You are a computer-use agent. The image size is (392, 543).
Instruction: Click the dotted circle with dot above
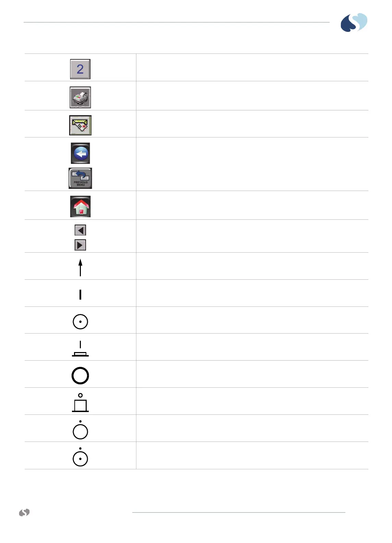coord(80,457)
